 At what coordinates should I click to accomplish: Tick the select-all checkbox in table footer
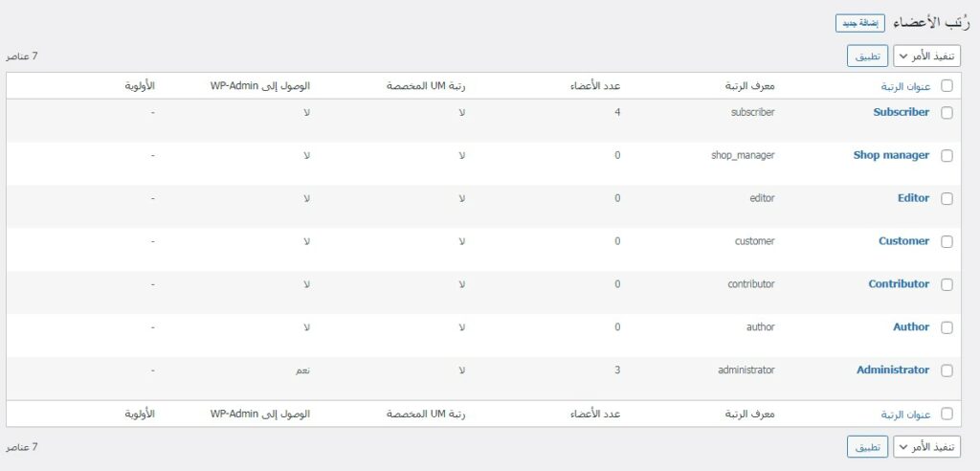pyautogui.click(x=947, y=415)
